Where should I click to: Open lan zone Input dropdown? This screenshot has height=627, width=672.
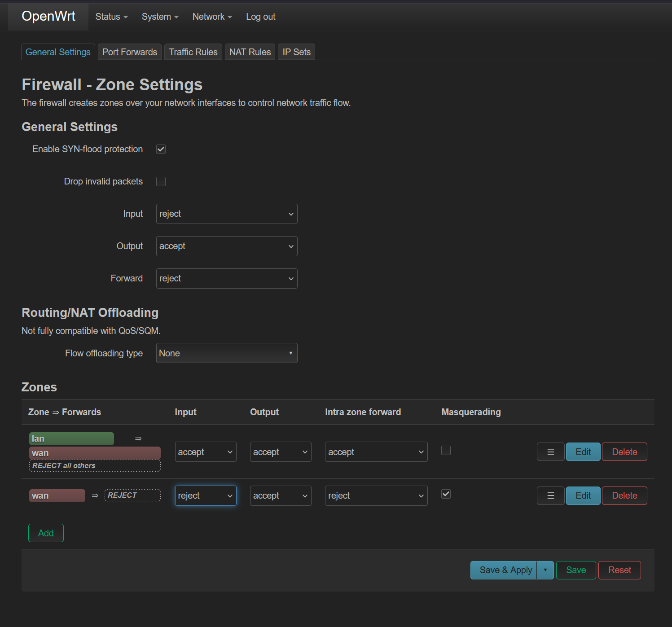point(206,452)
